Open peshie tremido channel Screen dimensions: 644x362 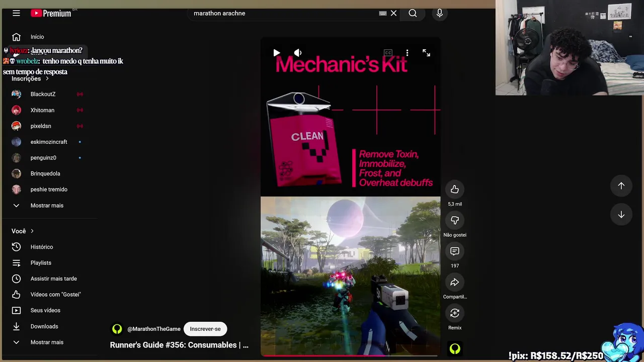[x=49, y=190]
